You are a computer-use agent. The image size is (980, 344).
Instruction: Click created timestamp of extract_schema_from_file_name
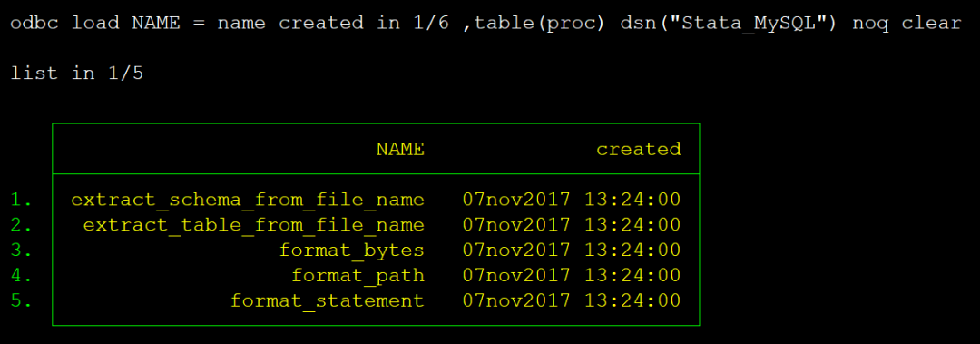click(x=572, y=201)
